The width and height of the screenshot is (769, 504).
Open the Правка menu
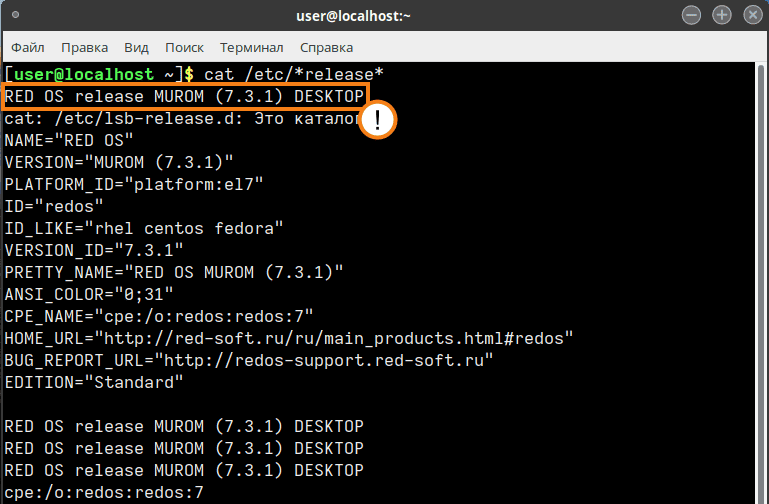[84, 48]
